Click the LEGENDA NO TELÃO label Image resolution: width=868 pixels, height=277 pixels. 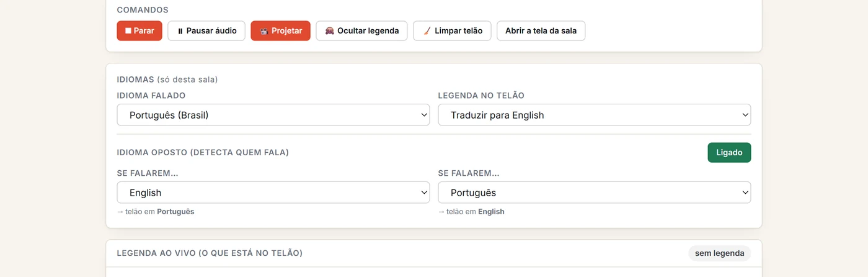[x=481, y=96]
